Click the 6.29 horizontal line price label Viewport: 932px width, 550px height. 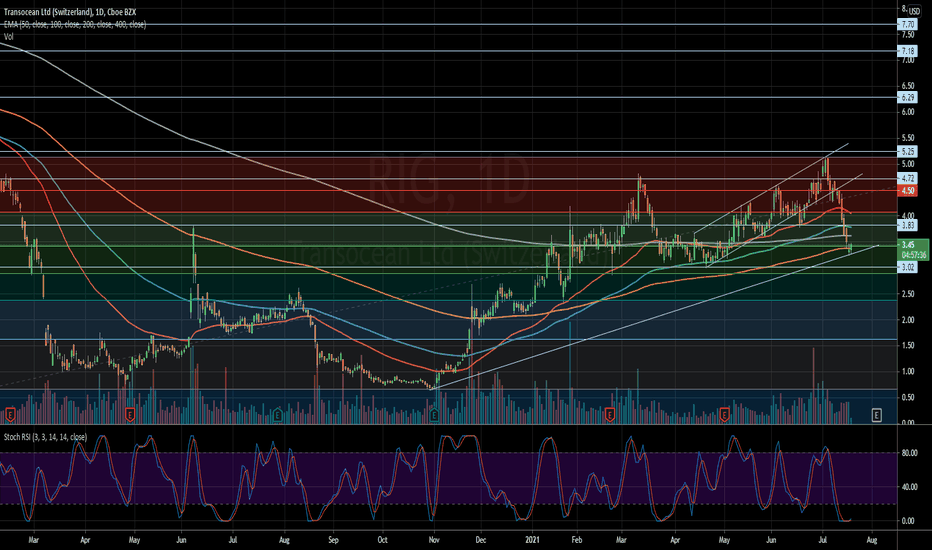[x=908, y=97]
